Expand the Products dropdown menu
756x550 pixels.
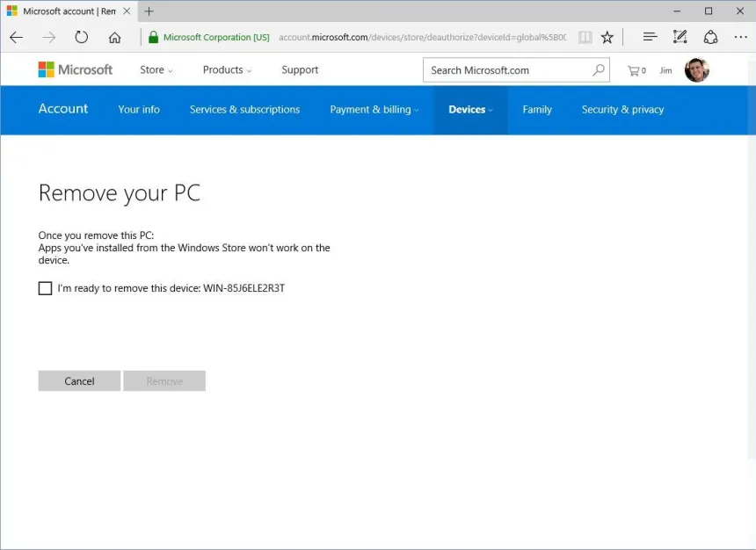(226, 70)
